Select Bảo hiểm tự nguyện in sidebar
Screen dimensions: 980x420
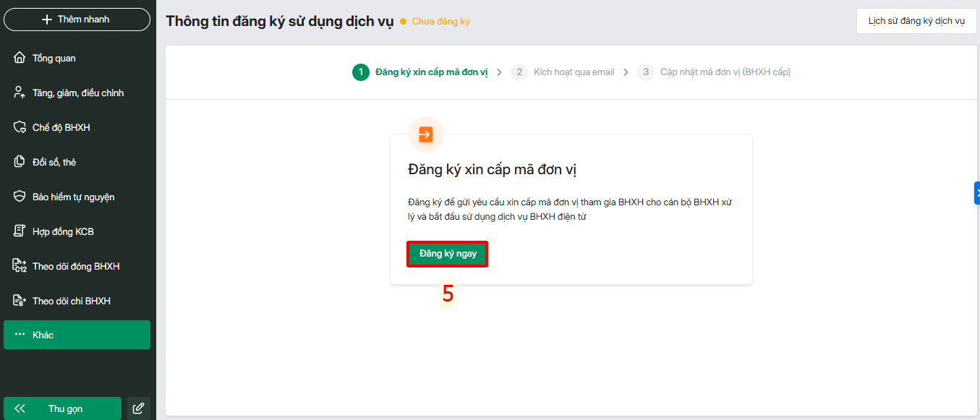pos(77,197)
